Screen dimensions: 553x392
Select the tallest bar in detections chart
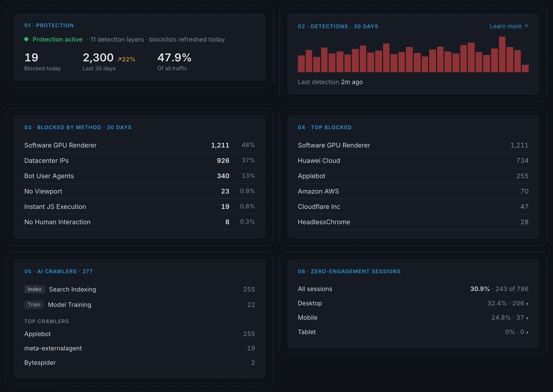tap(502, 54)
